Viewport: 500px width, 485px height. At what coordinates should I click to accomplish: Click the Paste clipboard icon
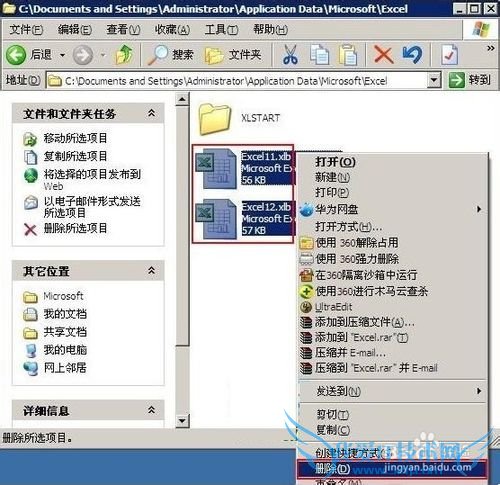click(348, 55)
